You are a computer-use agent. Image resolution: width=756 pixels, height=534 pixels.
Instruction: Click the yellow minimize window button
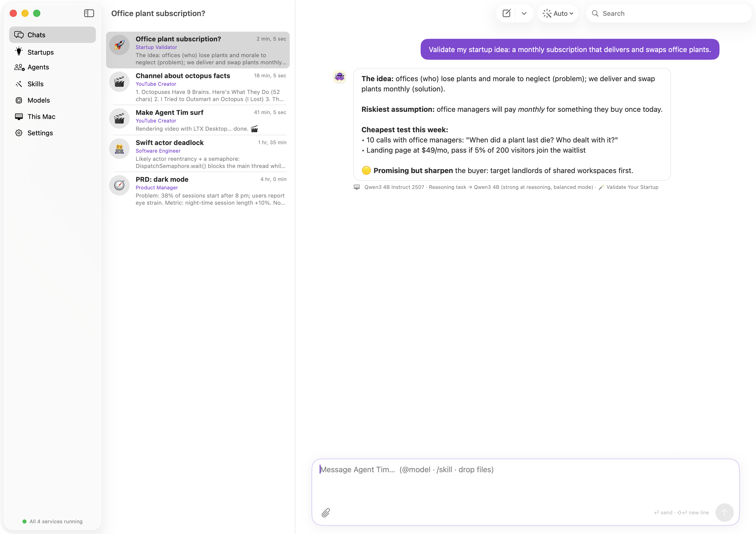coord(25,13)
